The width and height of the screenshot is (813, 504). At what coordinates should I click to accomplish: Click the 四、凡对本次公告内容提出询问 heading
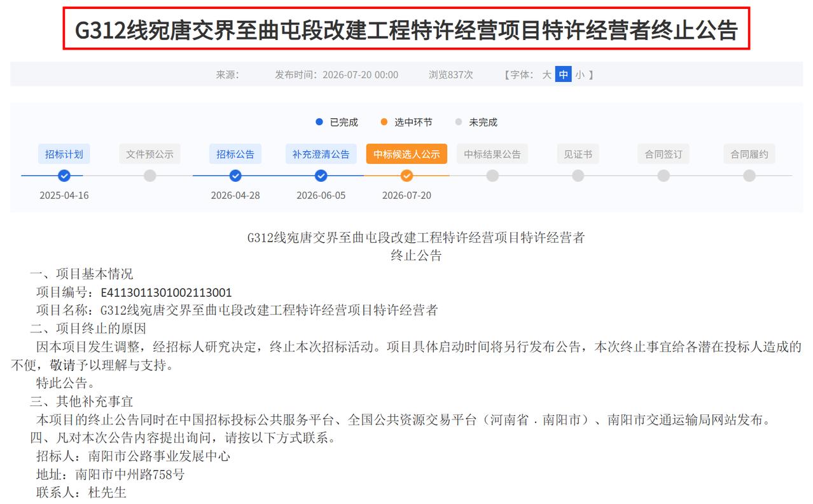pyautogui.click(x=183, y=438)
